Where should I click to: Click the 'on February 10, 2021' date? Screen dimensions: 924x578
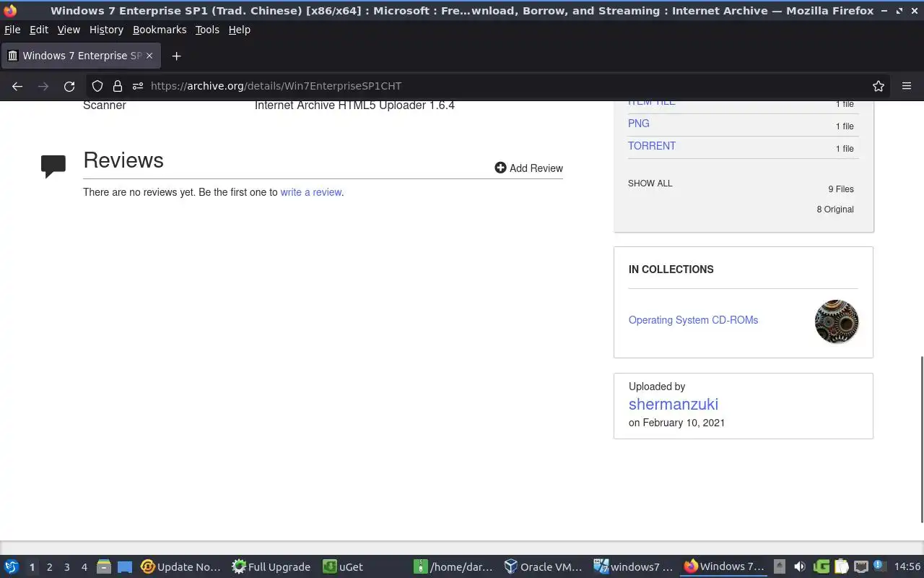click(677, 423)
